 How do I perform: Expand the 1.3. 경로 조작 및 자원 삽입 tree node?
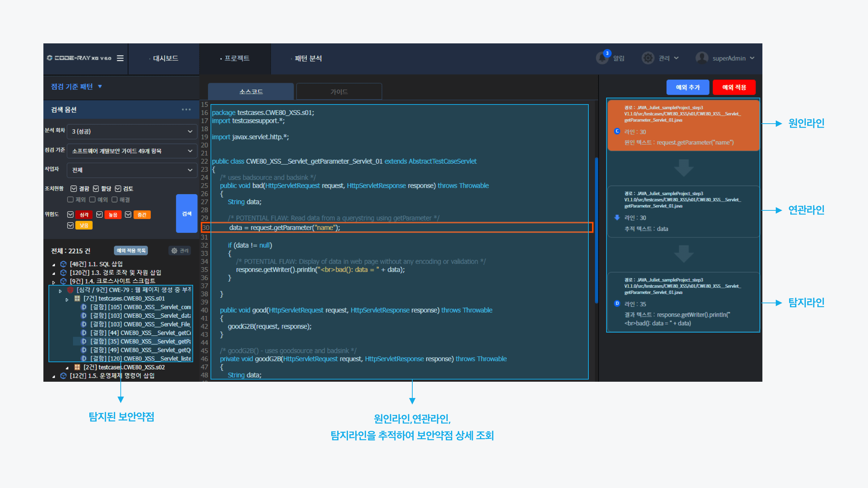(54, 273)
